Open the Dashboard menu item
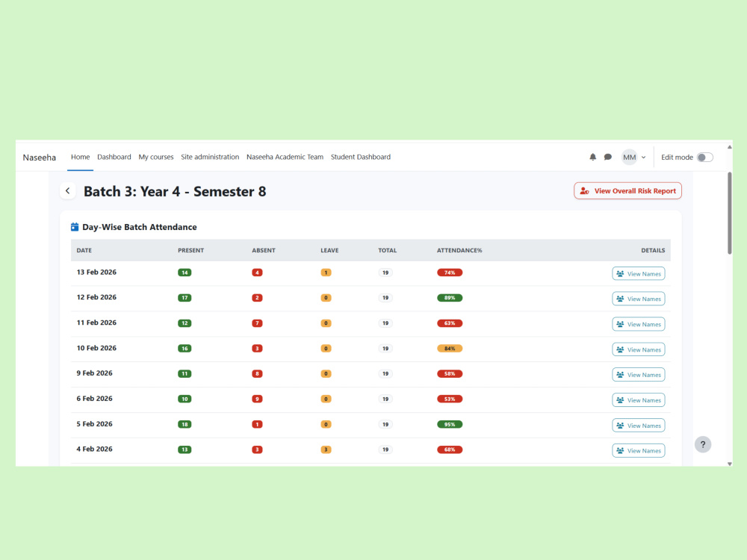 pyautogui.click(x=114, y=157)
